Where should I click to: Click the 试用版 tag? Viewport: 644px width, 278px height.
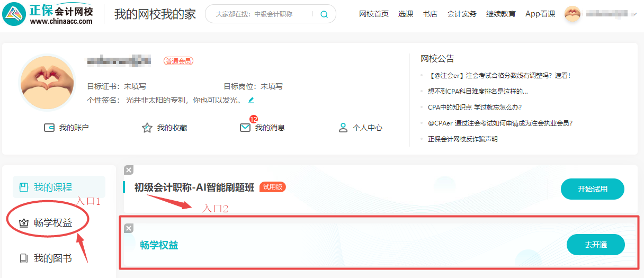click(273, 187)
